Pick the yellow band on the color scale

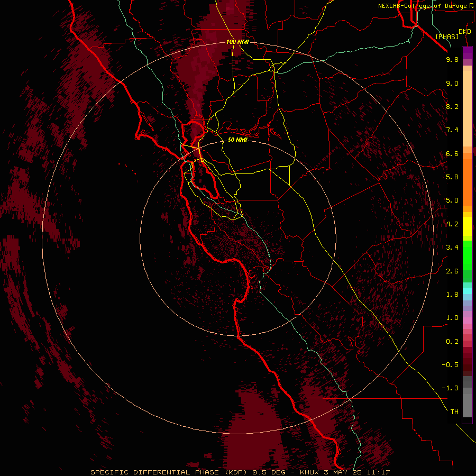pos(467,226)
